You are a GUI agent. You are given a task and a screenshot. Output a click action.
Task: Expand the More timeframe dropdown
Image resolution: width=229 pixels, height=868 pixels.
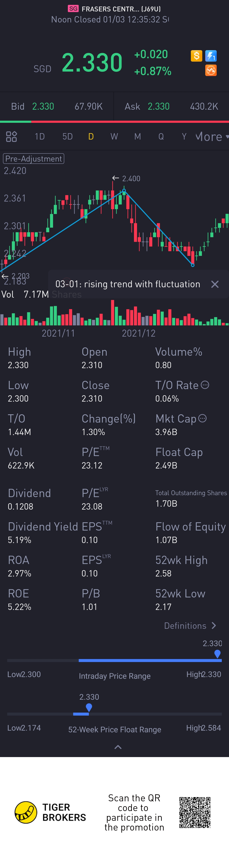click(x=211, y=137)
